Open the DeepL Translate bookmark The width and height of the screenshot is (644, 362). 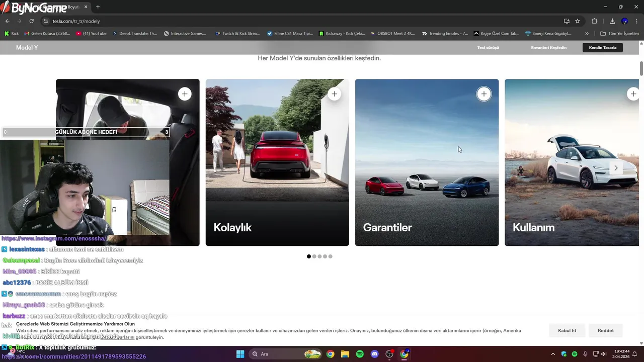pyautogui.click(x=135, y=34)
